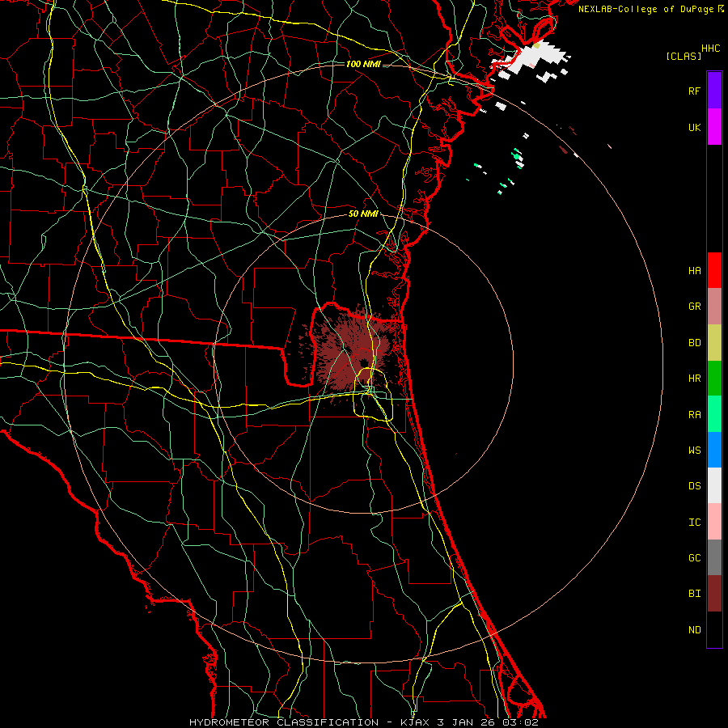
Task: Click the GC gray legend swatch
Action: coord(714,557)
